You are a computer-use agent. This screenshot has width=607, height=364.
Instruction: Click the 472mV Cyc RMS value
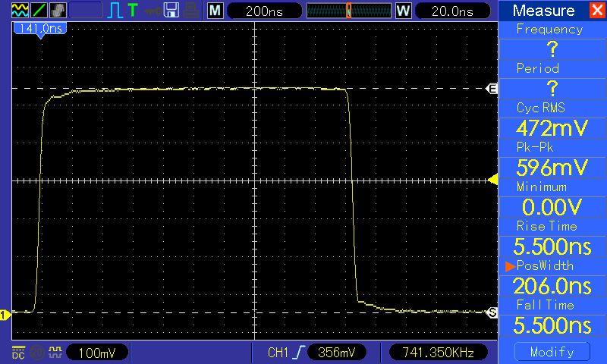552,128
